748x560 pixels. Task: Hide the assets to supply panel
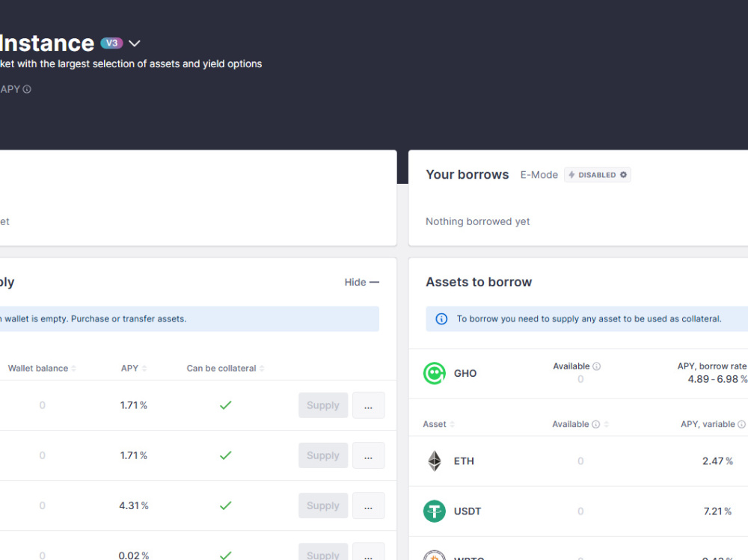click(361, 282)
